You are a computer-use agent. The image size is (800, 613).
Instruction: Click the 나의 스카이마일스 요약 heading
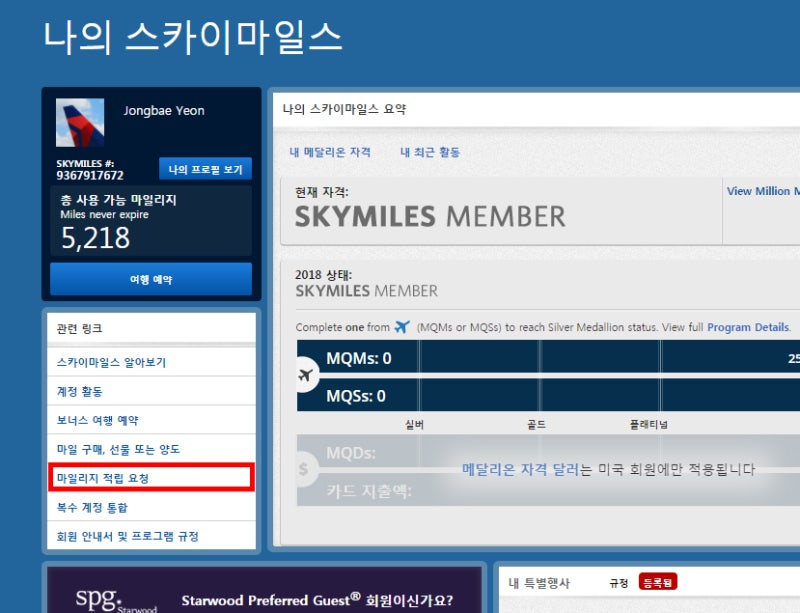(344, 109)
